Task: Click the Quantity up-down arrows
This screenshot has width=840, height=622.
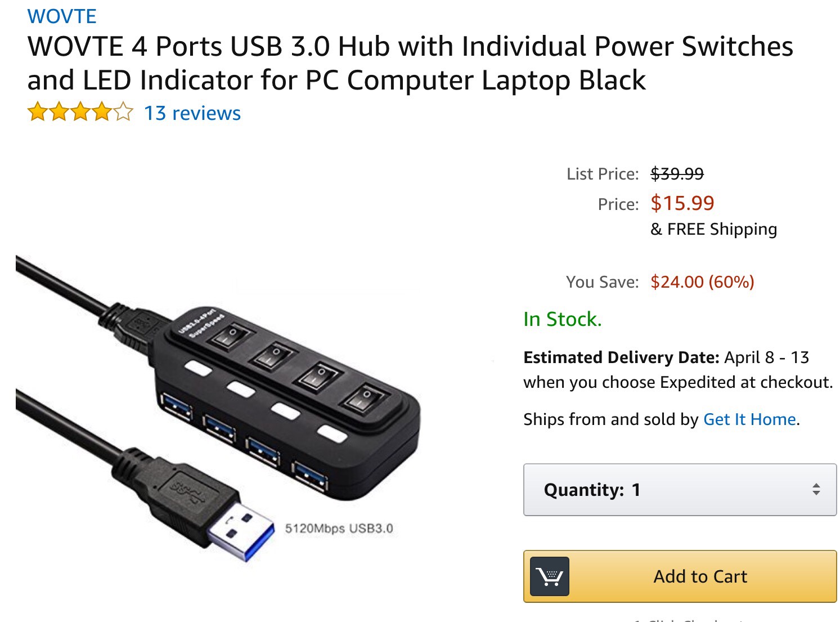Action: tap(816, 489)
